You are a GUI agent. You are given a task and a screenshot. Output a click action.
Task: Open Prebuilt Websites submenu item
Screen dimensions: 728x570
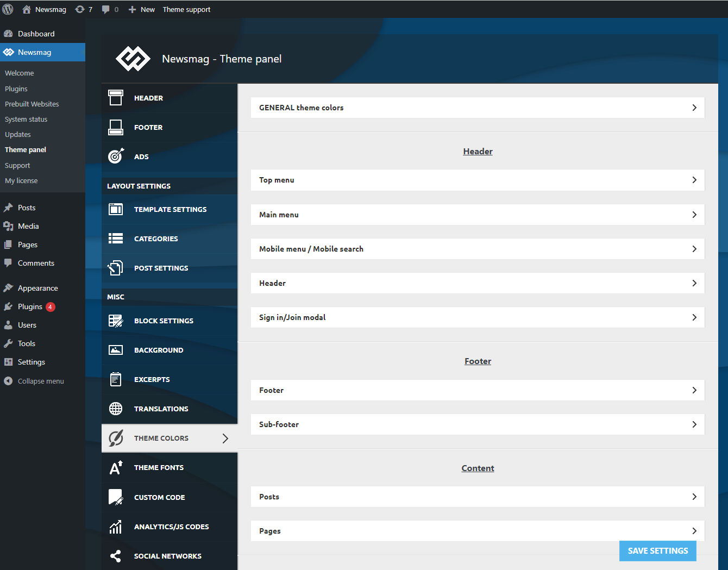coord(32,104)
